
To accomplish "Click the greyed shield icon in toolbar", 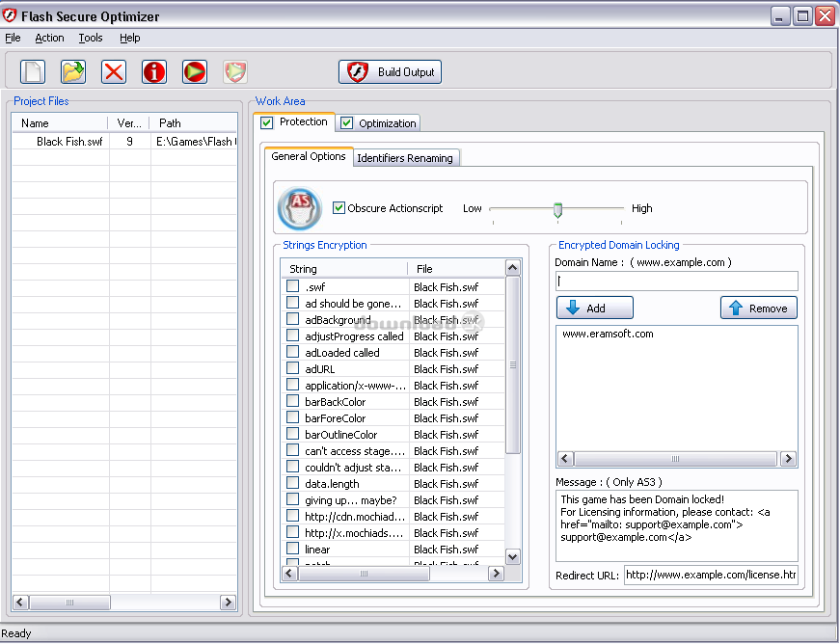I will click(x=235, y=71).
